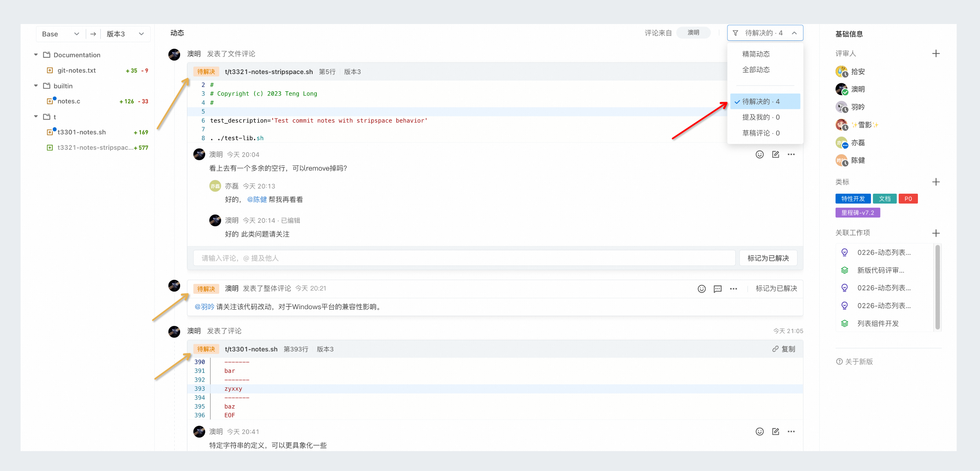Click reviewer 澳明 avatar in sidebar
980x471 pixels.
coord(841,89)
